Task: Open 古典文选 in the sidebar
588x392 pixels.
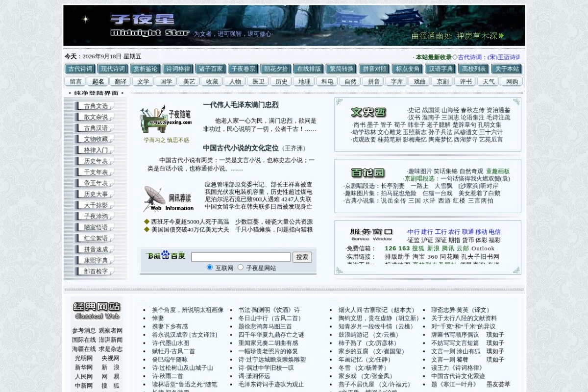Action: [95, 106]
